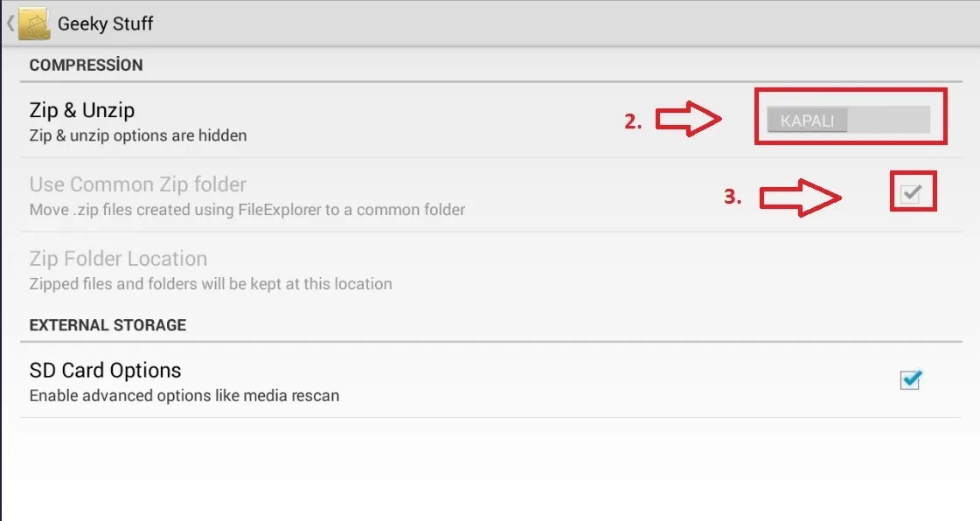980x521 pixels.
Task: Click the red arrow labeled 3
Action: tap(801, 198)
